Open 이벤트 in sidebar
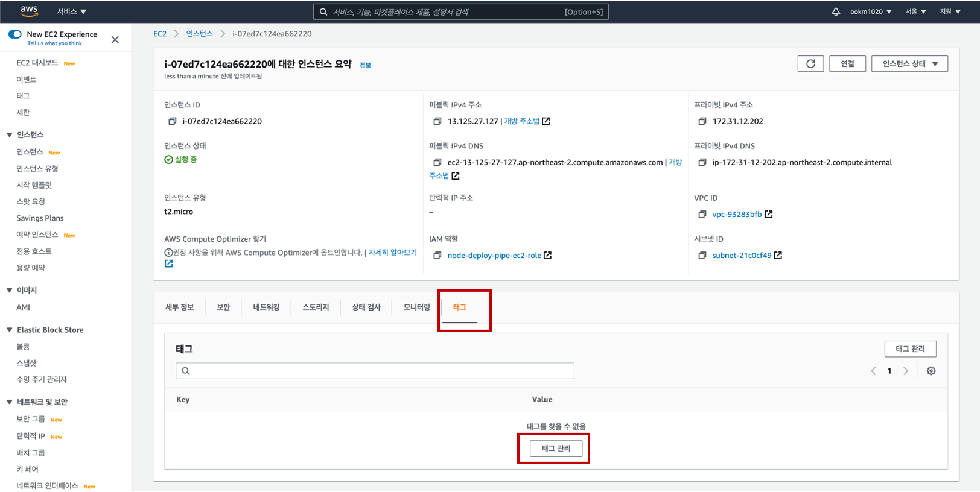This screenshot has width=980, height=492. click(26, 80)
